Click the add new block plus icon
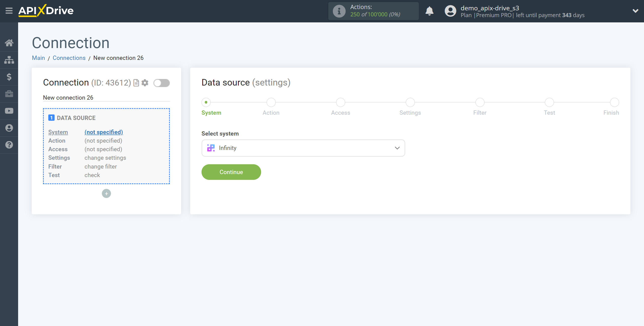The height and width of the screenshot is (326, 644). [x=106, y=193]
